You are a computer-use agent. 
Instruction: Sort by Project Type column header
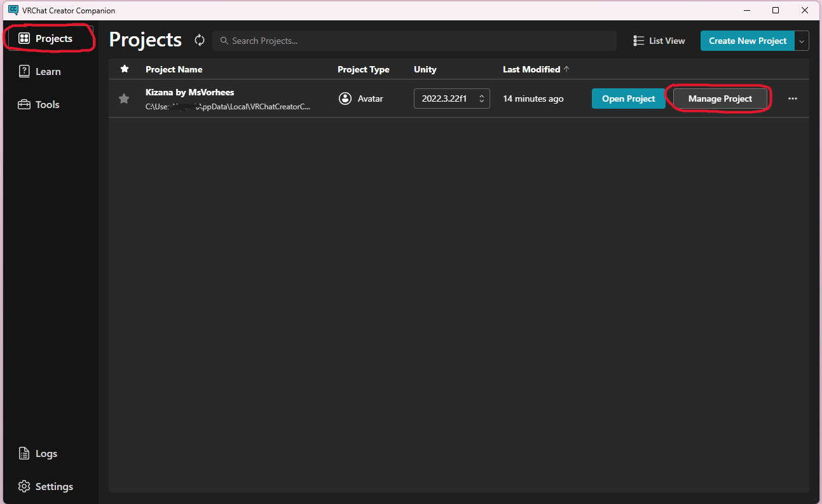tap(363, 69)
